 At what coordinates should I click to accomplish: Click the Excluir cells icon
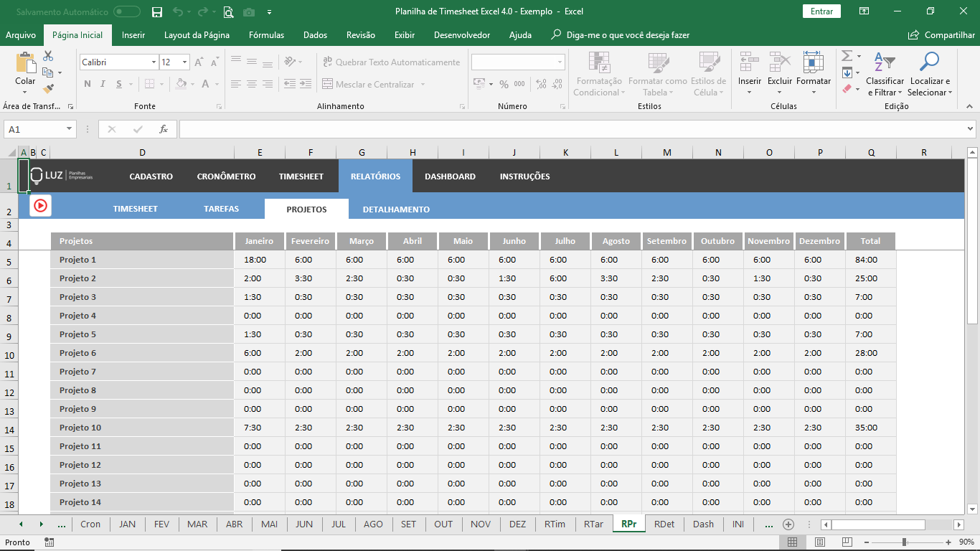coord(779,62)
